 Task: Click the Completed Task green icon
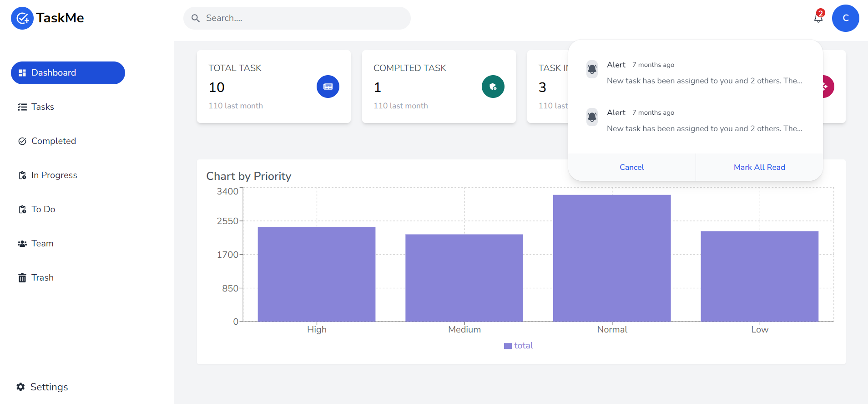click(x=493, y=87)
